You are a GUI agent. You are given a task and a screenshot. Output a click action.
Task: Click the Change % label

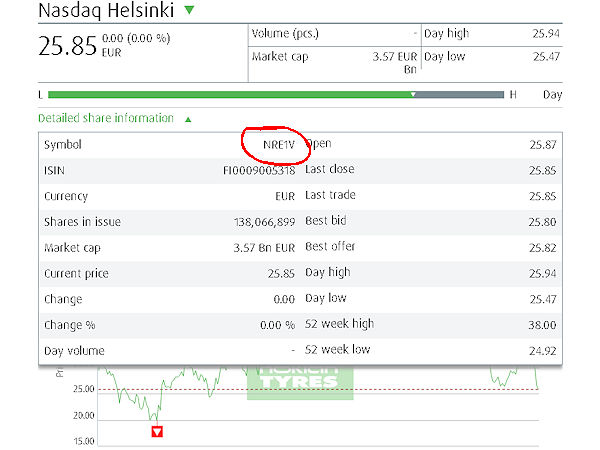[70, 325]
